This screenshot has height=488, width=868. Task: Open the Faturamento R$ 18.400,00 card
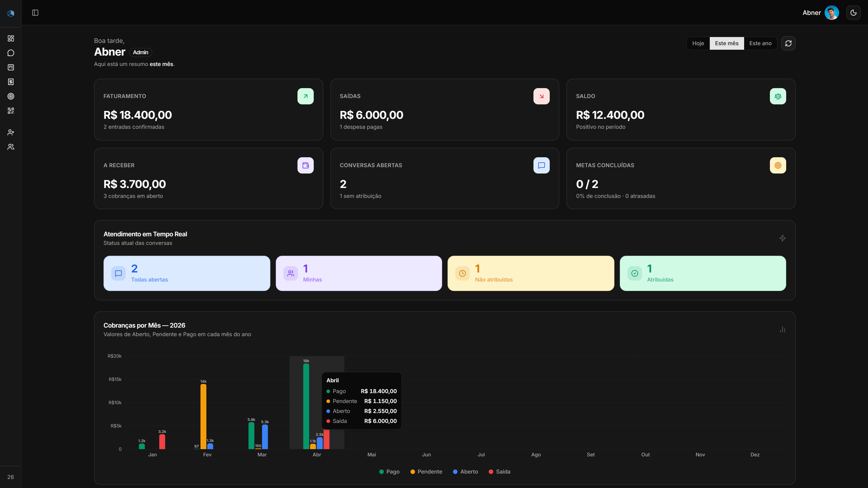click(208, 109)
